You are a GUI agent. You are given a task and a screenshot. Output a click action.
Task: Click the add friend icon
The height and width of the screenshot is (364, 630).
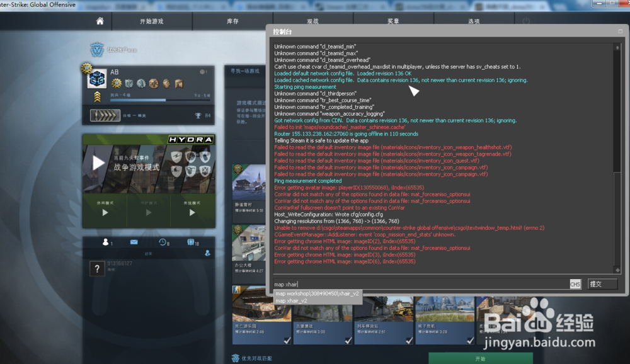(x=207, y=254)
